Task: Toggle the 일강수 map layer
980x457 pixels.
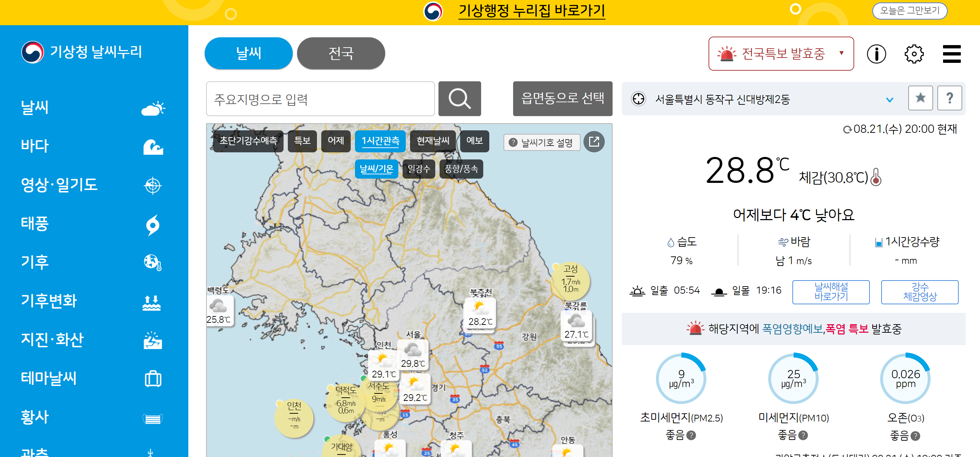Action: coord(419,169)
